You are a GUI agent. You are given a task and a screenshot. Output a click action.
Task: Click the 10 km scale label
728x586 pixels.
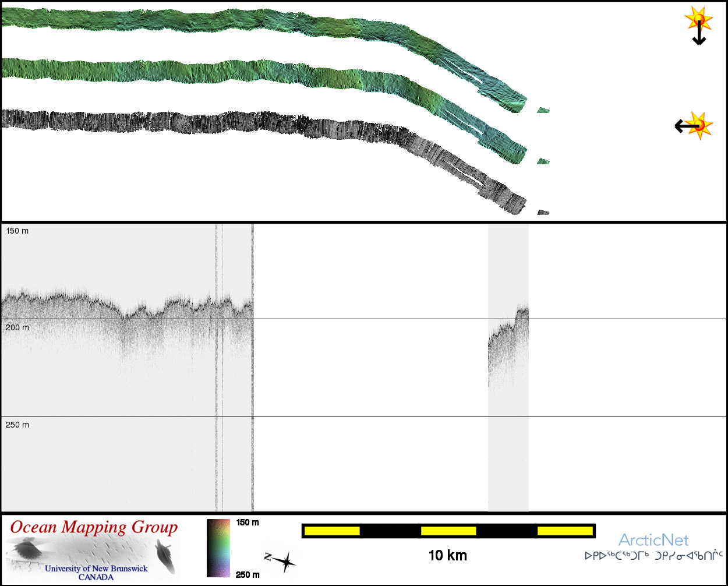coord(447,556)
